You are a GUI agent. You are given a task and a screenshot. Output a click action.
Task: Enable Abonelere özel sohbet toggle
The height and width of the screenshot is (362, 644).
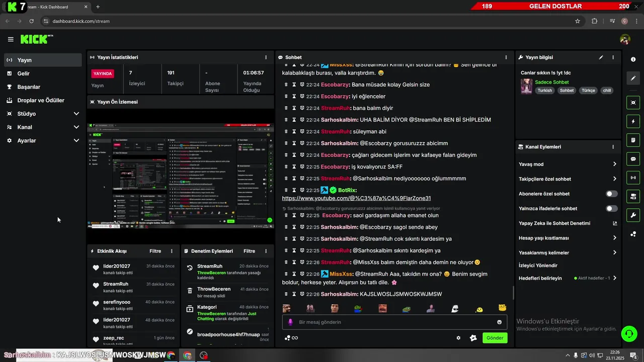(x=611, y=194)
